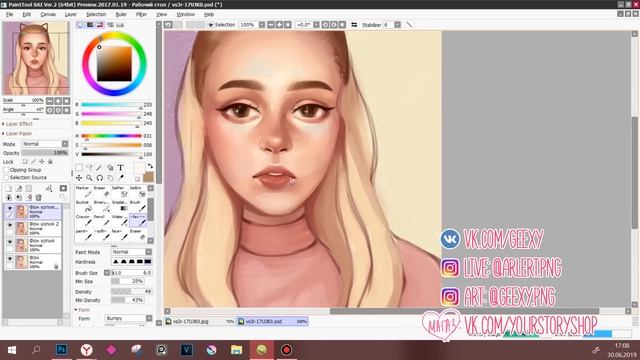Screen dimensions: 640x360
Task: Select the lasso selection tool
Action: coord(89,168)
